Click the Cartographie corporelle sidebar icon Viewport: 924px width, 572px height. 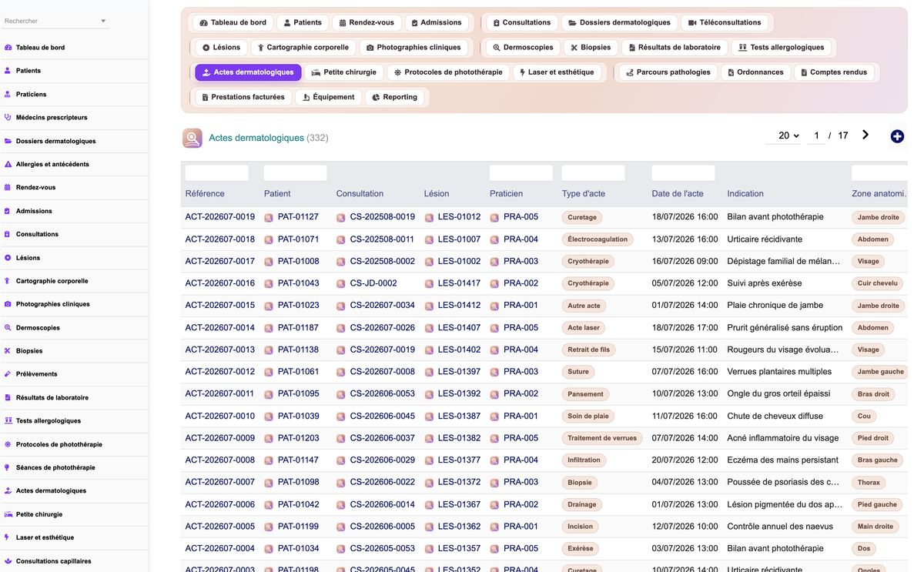(8, 281)
